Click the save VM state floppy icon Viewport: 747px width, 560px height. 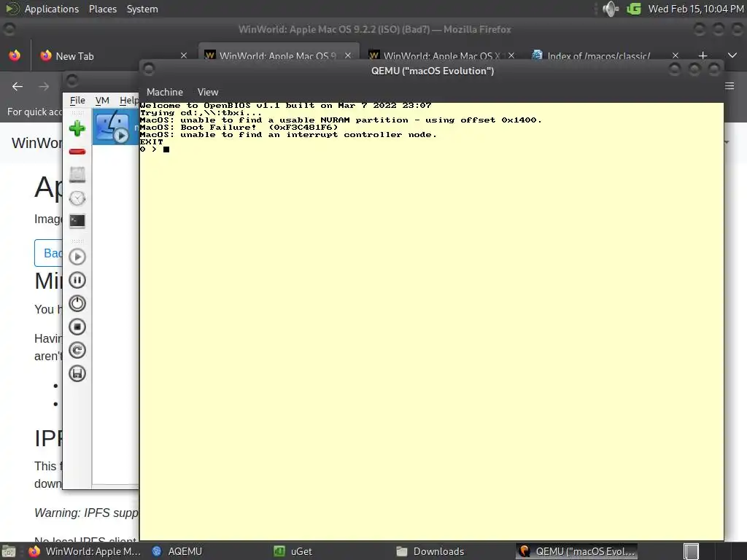tap(77, 373)
